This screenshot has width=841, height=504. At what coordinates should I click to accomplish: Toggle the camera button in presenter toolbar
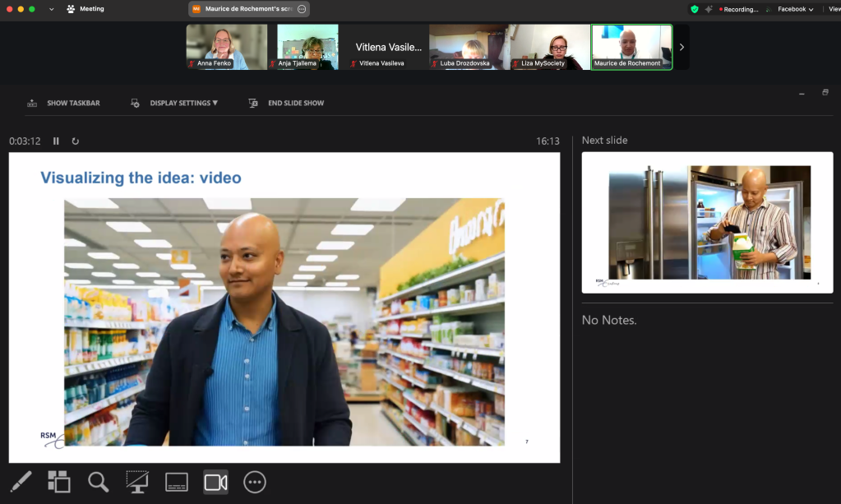pyautogui.click(x=215, y=482)
